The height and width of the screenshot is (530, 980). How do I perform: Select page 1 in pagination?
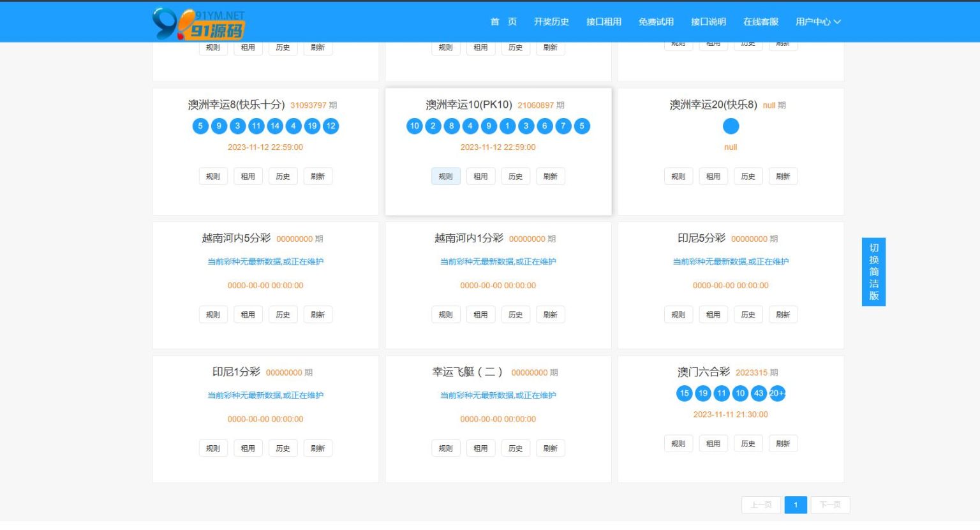point(796,505)
